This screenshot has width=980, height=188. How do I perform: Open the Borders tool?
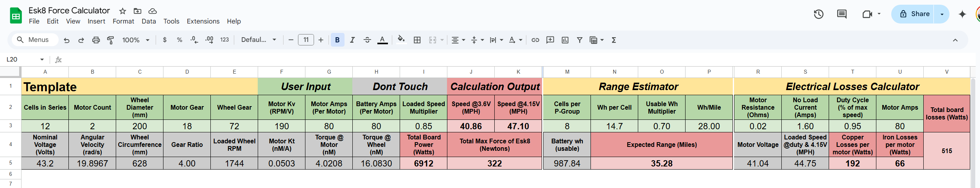417,40
